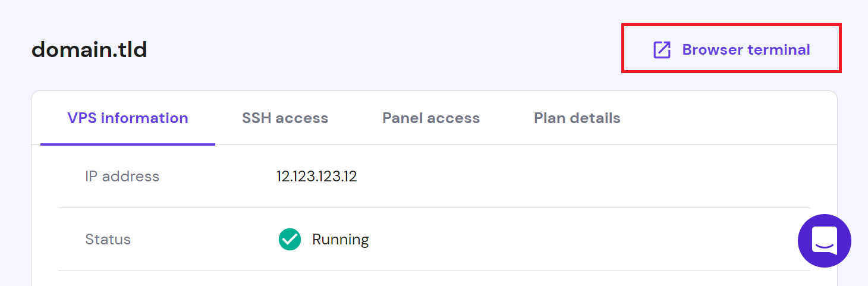Click empty tab strip right of Plan details
Viewport: 868px width, 286px height.
(725, 118)
